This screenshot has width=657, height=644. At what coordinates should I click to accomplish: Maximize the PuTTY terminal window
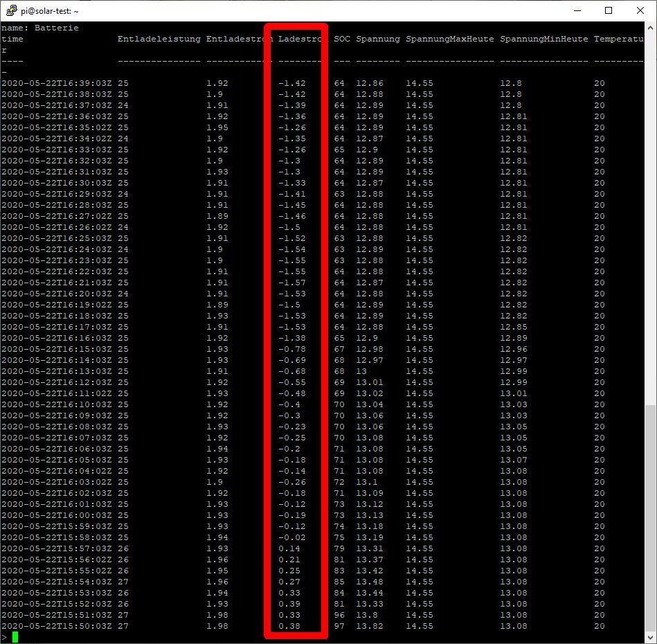pyautogui.click(x=609, y=10)
